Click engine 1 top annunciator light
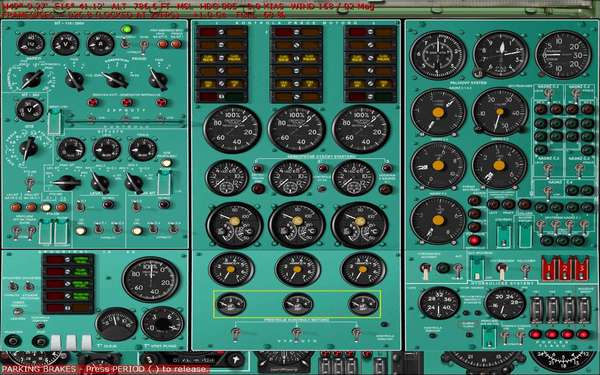Viewport: 600px width, 375px height. tap(221, 32)
